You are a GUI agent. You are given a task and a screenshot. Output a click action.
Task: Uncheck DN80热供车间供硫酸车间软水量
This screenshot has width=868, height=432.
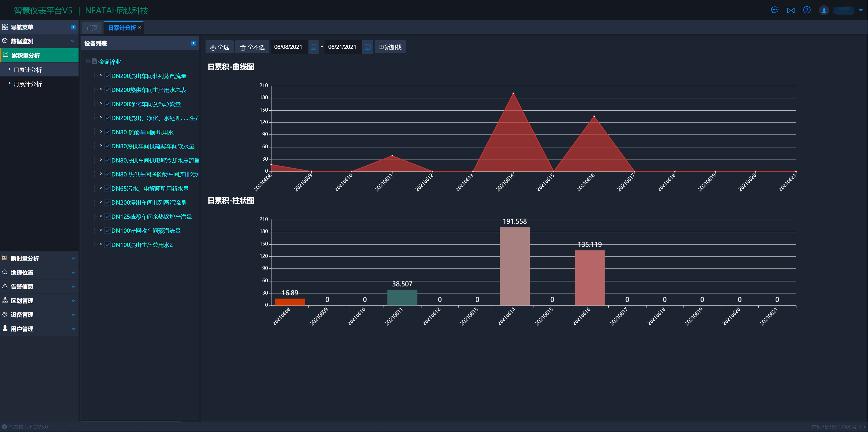pyautogui.click(x=107, y=146)
